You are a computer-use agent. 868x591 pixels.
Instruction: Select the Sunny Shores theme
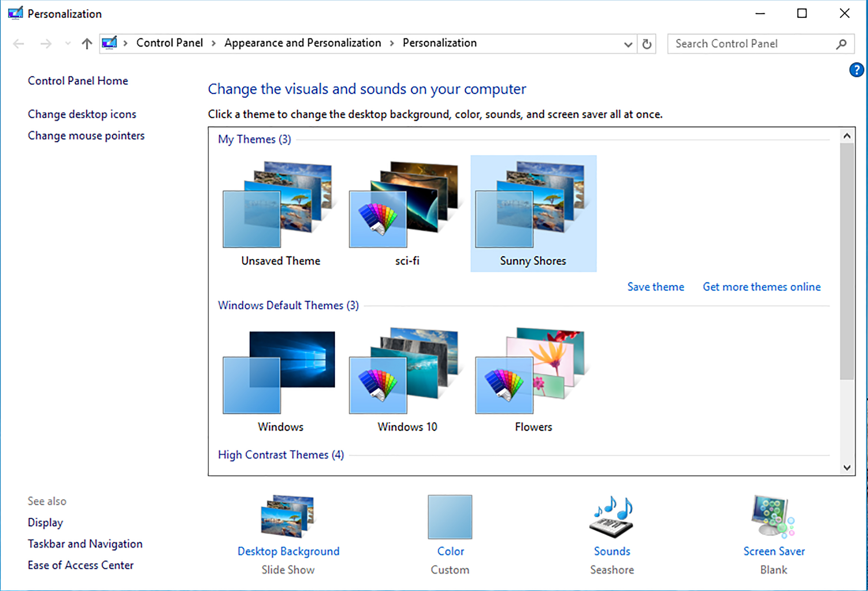tap(533, 213)
